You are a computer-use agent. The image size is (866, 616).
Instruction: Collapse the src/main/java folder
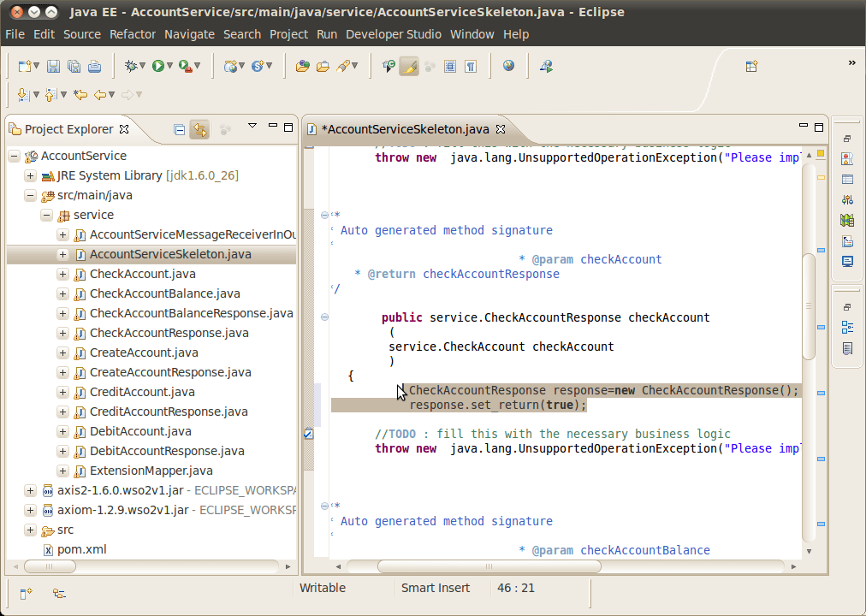point(30,195)
